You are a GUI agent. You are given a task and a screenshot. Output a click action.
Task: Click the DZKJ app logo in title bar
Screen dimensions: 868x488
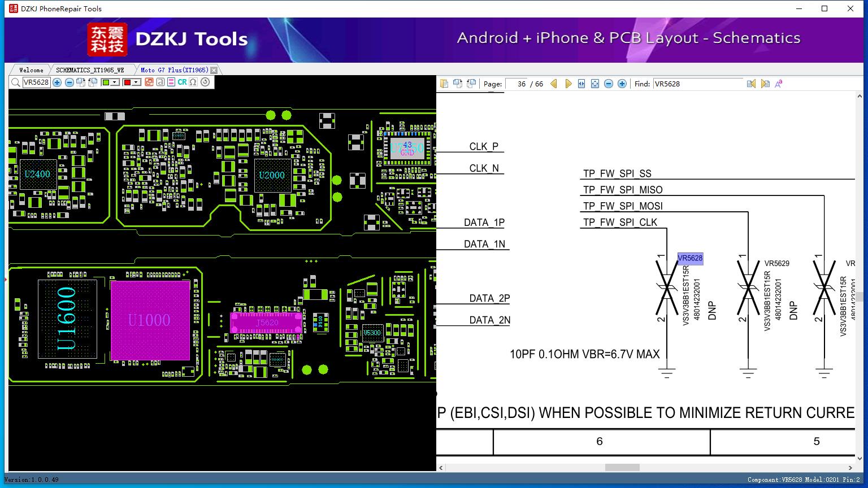tap(13, 8)
